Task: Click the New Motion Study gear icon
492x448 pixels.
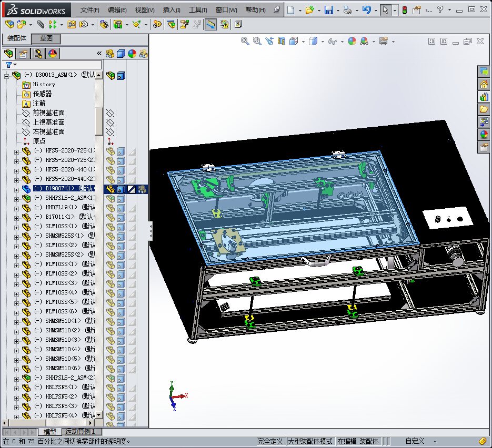Action: [157, 24]
